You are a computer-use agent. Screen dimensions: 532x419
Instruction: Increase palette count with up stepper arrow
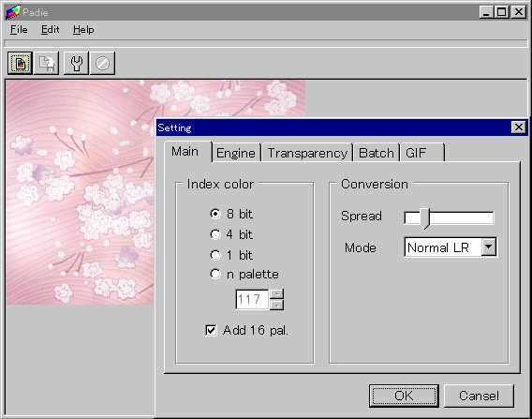point(277,294)
